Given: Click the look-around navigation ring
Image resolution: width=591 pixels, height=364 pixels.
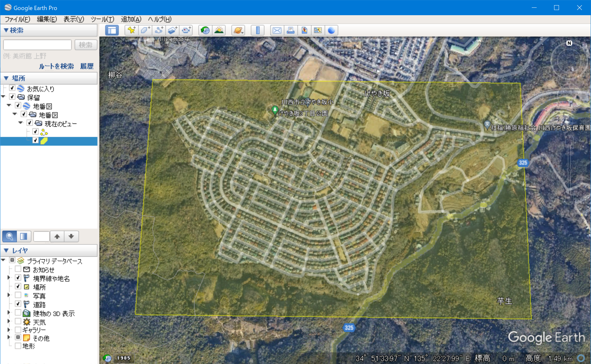Looking at the screenshot, I should click(569, 61).
